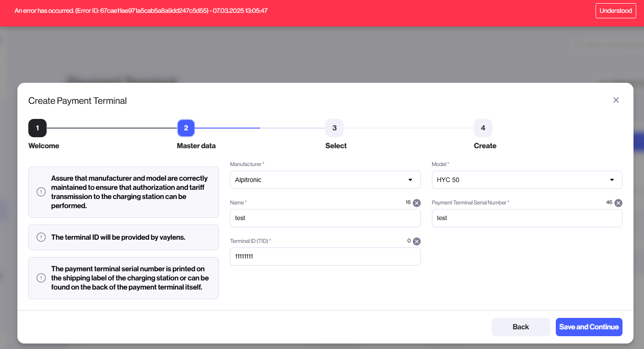
Task: Click the 'Create Payment Terminal' dialog title
Action: click(x=78, y=101)
